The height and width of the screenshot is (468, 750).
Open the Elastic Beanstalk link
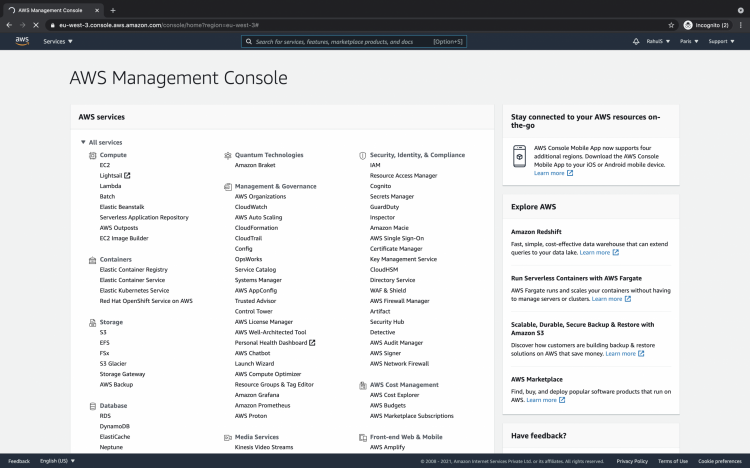pyautogui.click(x=122, y=207)
